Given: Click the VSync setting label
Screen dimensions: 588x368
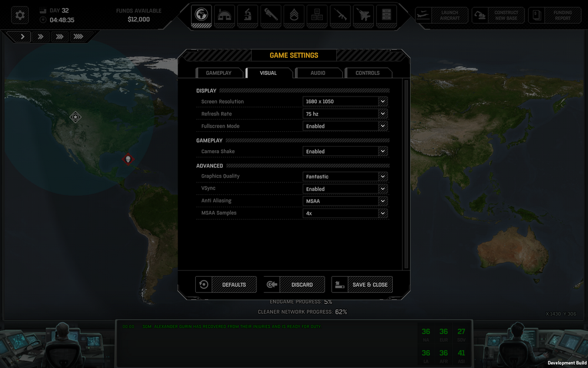Looking at the screenshot, I should (209, 188).
